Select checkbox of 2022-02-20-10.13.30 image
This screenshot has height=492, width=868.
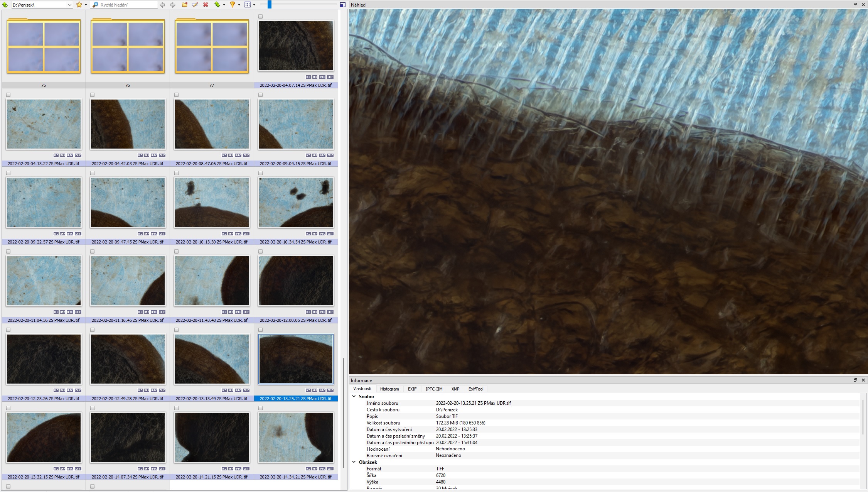click(177, 173)
